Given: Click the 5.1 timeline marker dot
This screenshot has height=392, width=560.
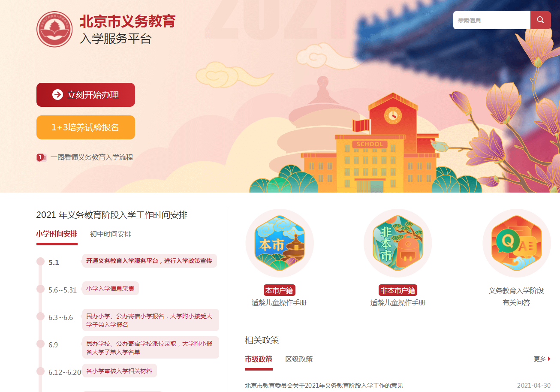Looking at the screenshot, I should click(x=40, y=262).
